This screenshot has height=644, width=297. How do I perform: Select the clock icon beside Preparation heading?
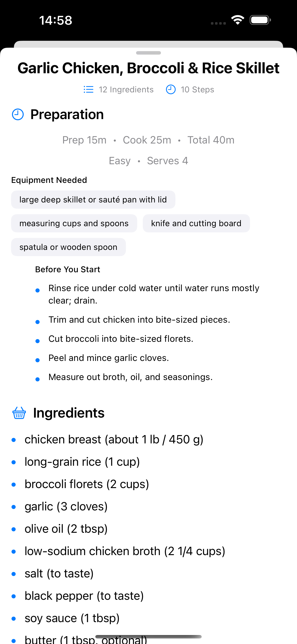tap(17, 114)
